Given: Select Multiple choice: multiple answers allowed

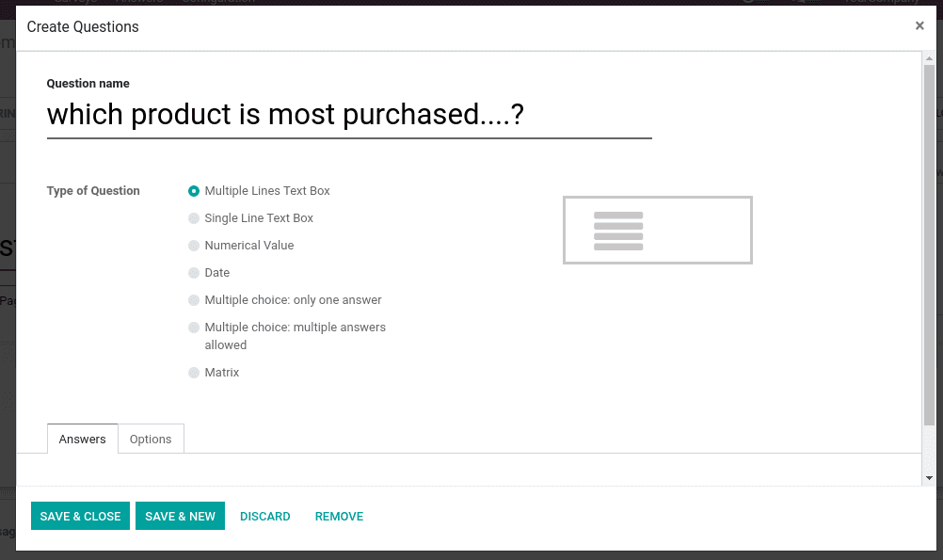Looking at the screenshot, I should 194,328.
